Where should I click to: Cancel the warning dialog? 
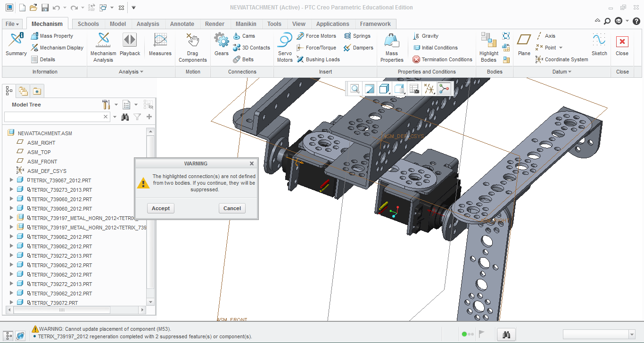(232, 208)
